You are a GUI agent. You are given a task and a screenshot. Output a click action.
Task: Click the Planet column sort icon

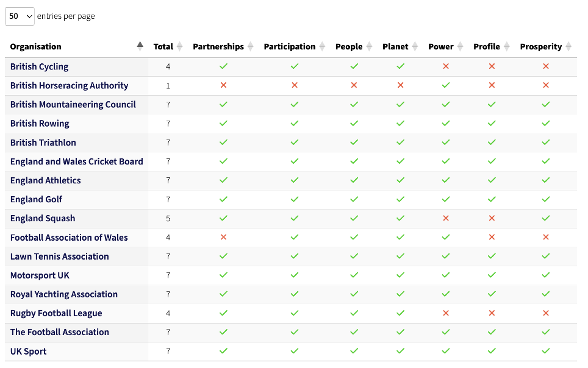pos(415,46)
